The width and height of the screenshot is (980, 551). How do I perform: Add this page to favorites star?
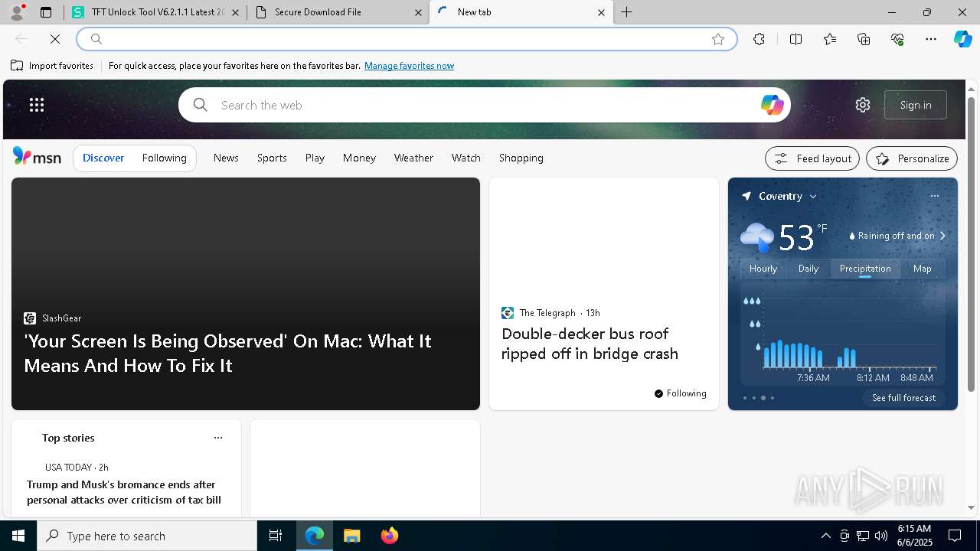point(718,39)
